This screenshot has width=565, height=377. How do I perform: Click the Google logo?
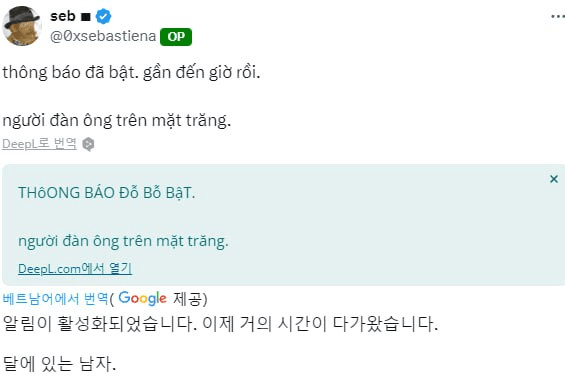tap(142, 298)
